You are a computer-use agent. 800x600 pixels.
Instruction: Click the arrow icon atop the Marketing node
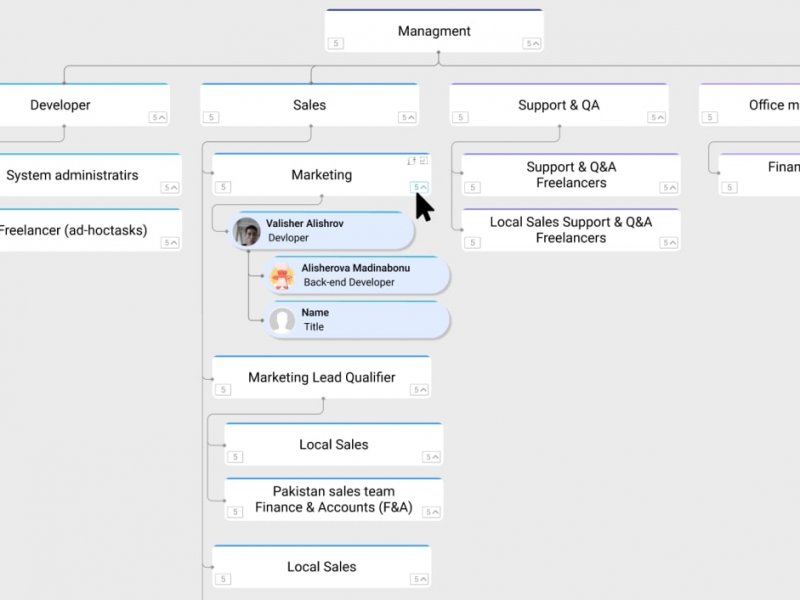click(x=412, y=161)
